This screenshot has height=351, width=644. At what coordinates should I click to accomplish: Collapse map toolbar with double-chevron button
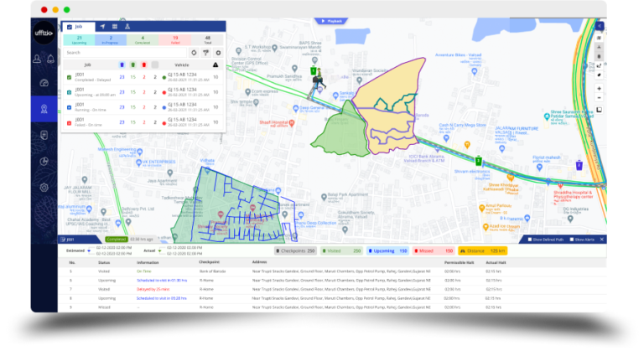[600, 26]
